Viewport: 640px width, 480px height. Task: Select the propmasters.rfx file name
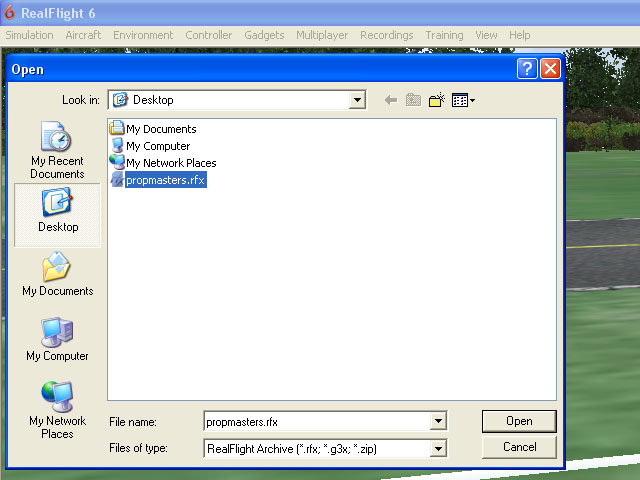(165, 180)
